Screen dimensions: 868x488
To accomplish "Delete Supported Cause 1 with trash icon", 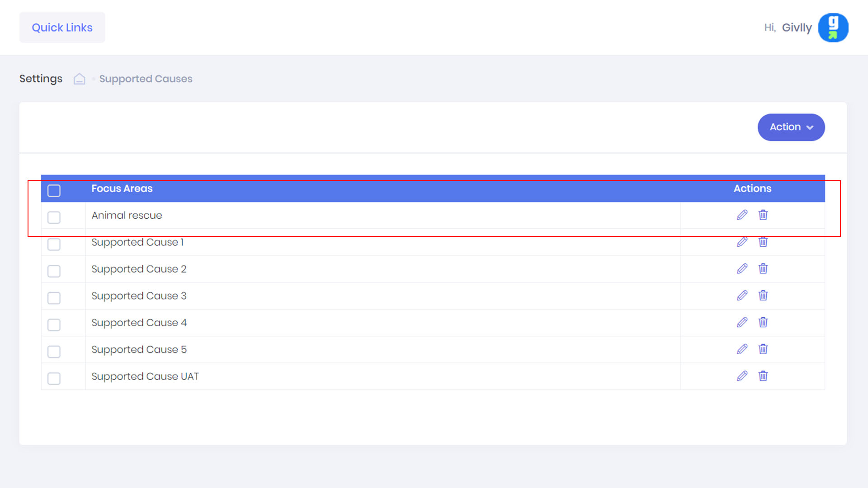I will tap(763, 242).
